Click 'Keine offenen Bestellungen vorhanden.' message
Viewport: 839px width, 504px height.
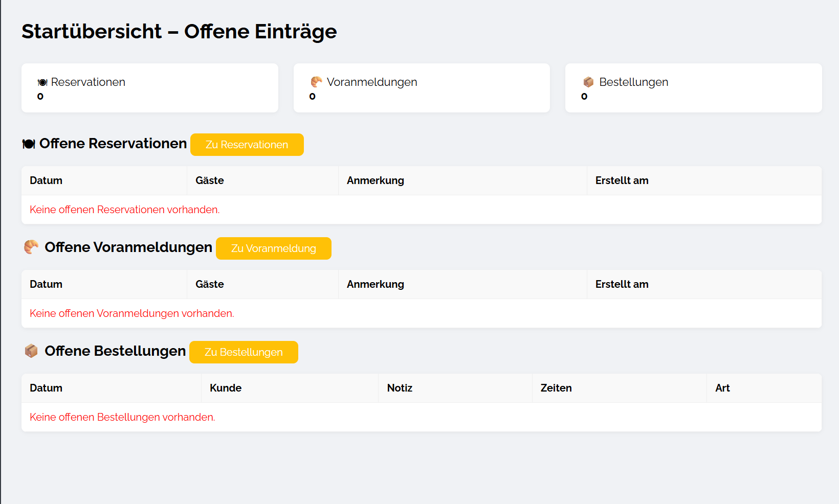[x=122, y=417]
